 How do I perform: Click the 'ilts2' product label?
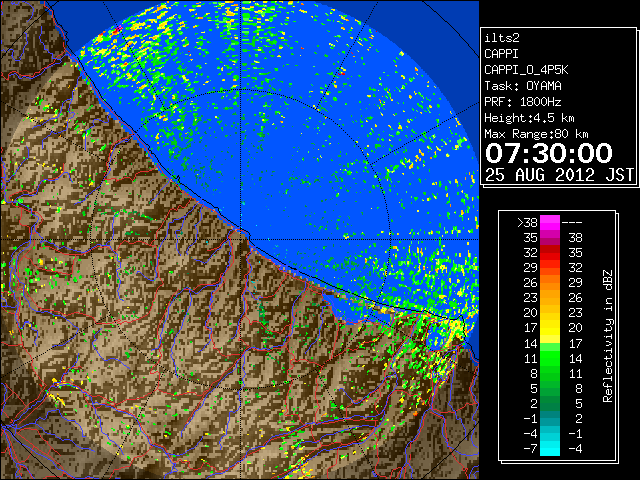(502, 38)
